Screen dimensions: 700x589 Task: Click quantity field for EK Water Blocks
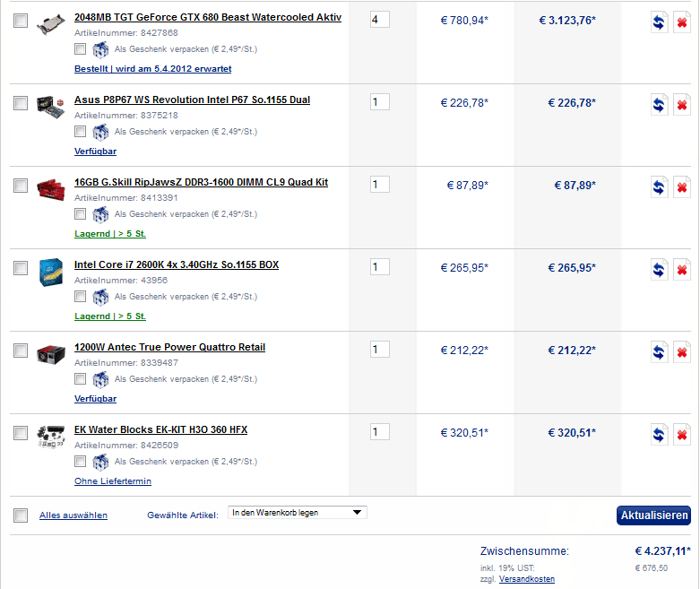coord(380,432)
